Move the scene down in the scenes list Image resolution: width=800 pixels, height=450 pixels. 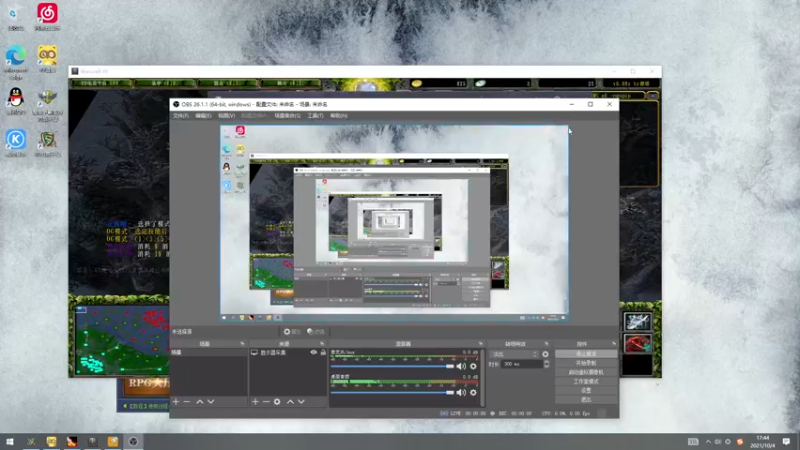tap(211, 402)
